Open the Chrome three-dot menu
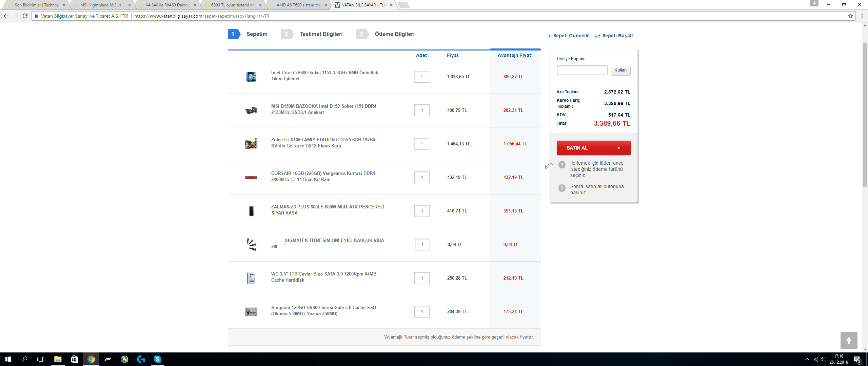This screenshot has height=366, width=868. (862, 16)
